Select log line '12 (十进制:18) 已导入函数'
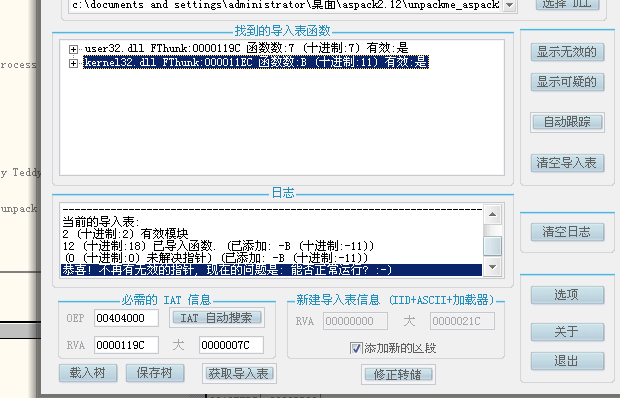This screenshot has height=398, width=620. point(218,246)
